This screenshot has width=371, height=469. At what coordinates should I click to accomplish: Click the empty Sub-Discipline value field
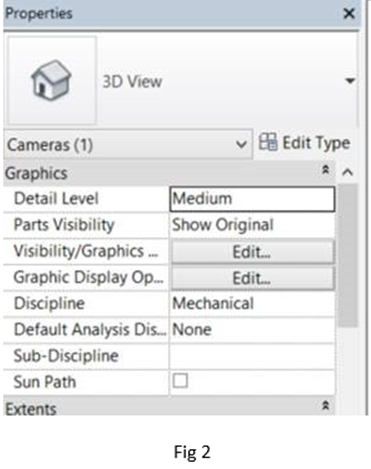[x=252, y=356]
